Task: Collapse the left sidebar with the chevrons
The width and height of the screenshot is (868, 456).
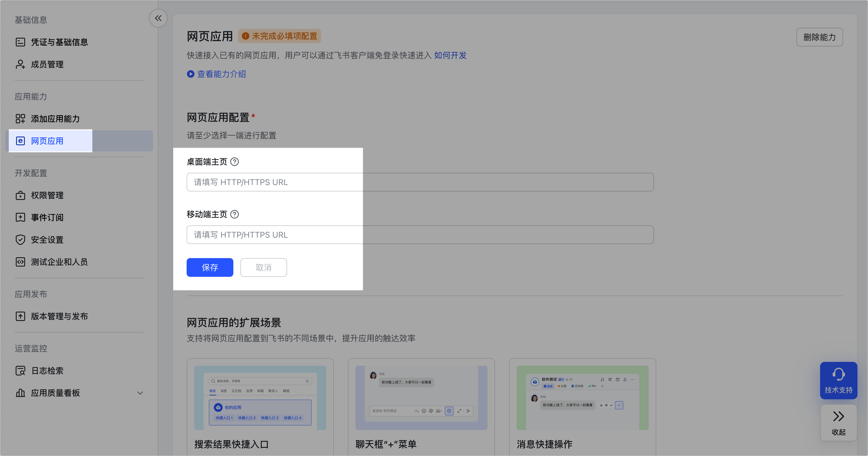Action: (158, 18)
